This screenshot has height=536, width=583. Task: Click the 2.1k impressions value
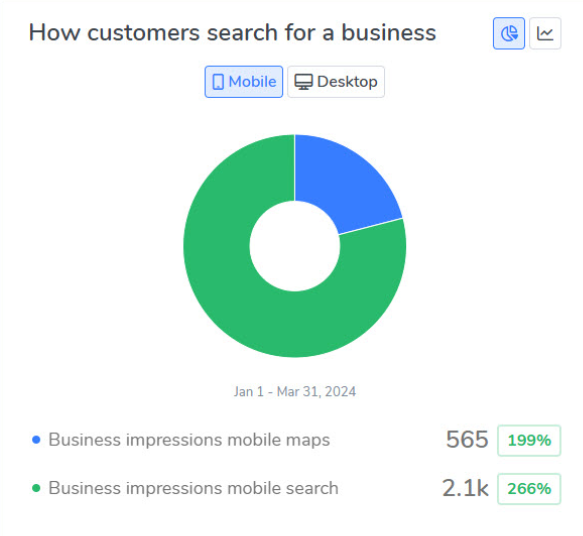465,488
